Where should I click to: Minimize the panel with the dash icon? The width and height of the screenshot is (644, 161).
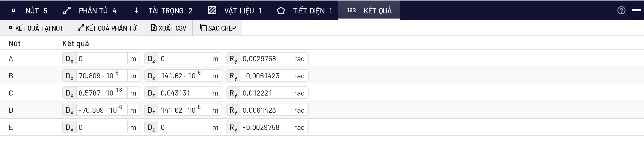point(636,10)
